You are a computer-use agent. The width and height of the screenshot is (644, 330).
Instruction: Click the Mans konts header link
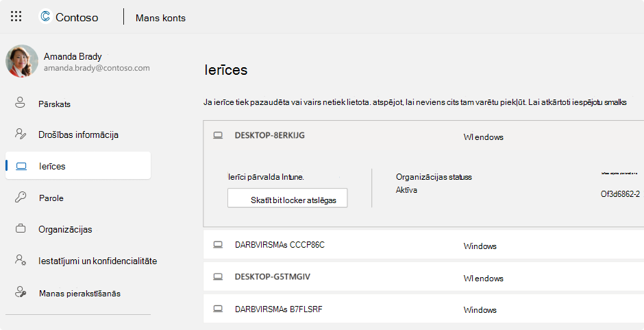tap(160, 18)
